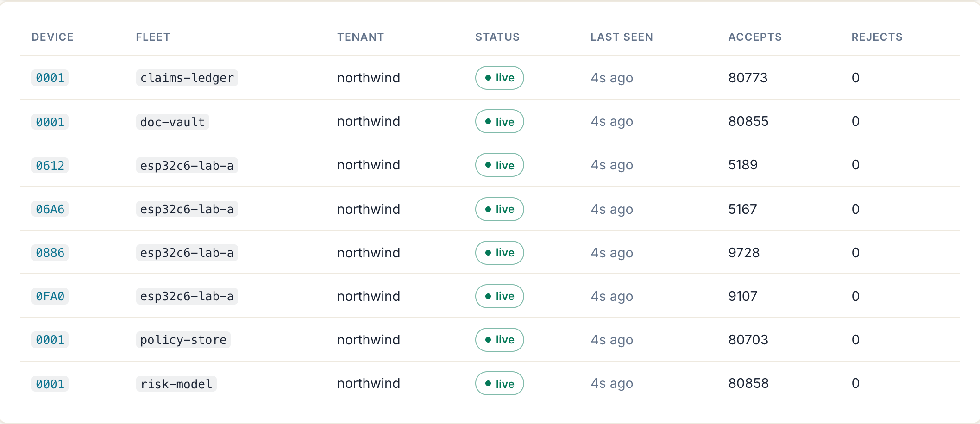This screenshot has height=424, width=980.
Task: Select the doc-vault fleet tag
Action: (172, 122)
